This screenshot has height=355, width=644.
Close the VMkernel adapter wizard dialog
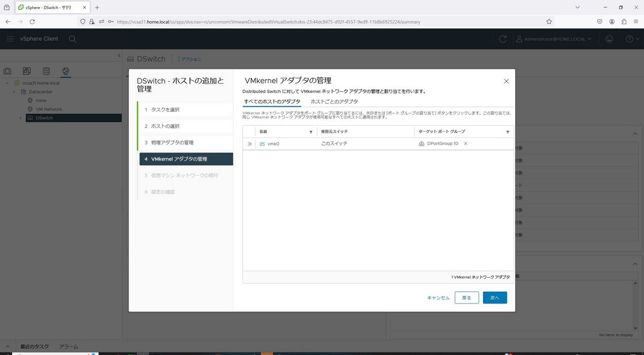coord(506,81)
